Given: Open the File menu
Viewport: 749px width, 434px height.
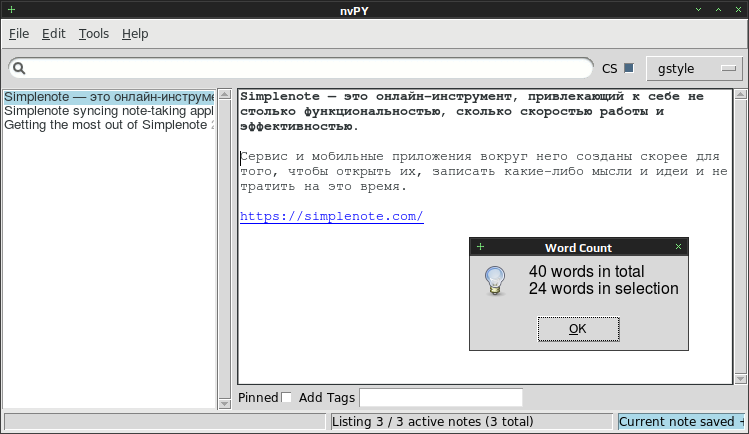Looking at the screenshot, I should point(19,34).
